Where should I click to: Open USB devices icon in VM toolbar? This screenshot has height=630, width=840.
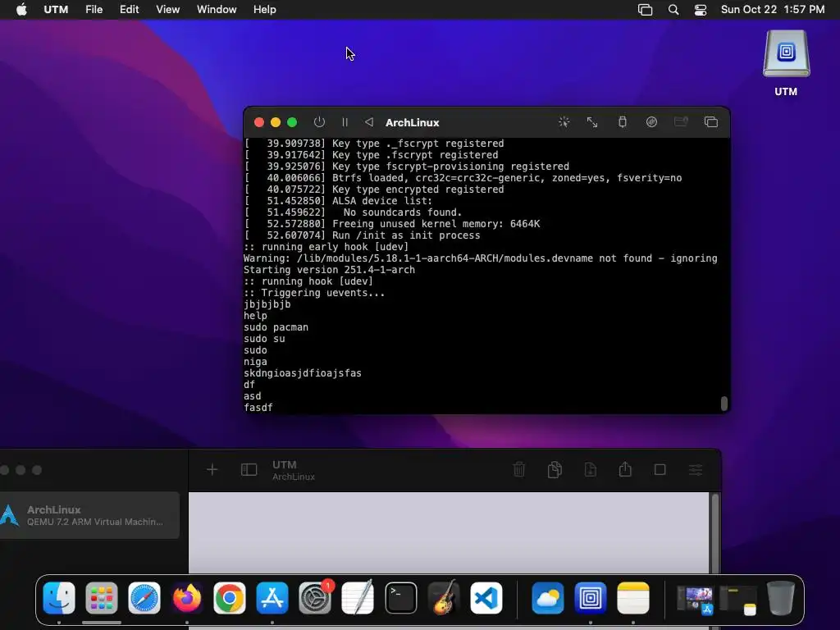(x=622, y=122)
